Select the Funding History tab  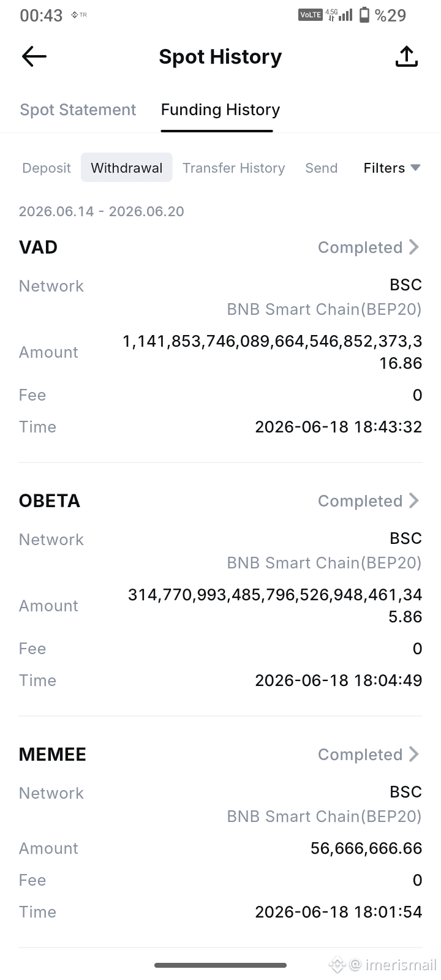point(221,110)
